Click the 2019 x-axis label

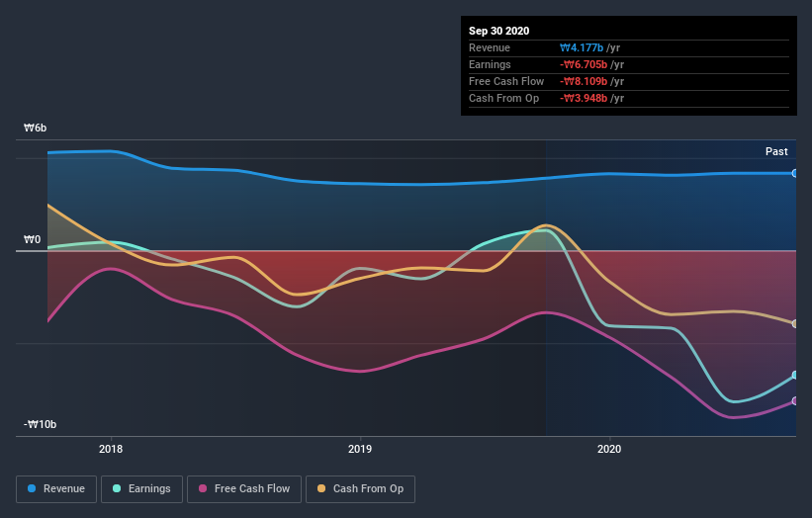[360, 449]
